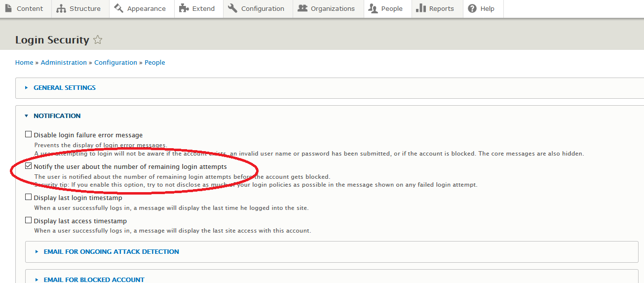Viewport: 644px width, 283px height.
Task: Open People breadcrumb link
Action: pyautogui.click(x=155, y=63)
